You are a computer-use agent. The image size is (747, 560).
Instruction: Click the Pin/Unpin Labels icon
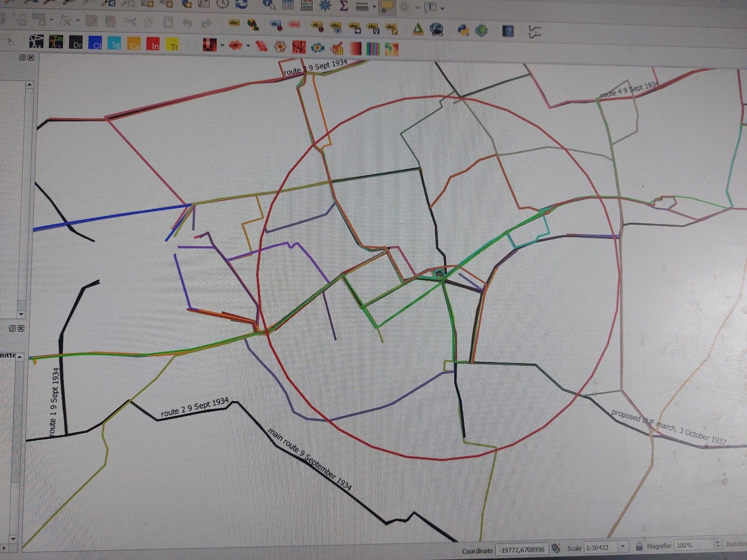(x=276, y=25)
